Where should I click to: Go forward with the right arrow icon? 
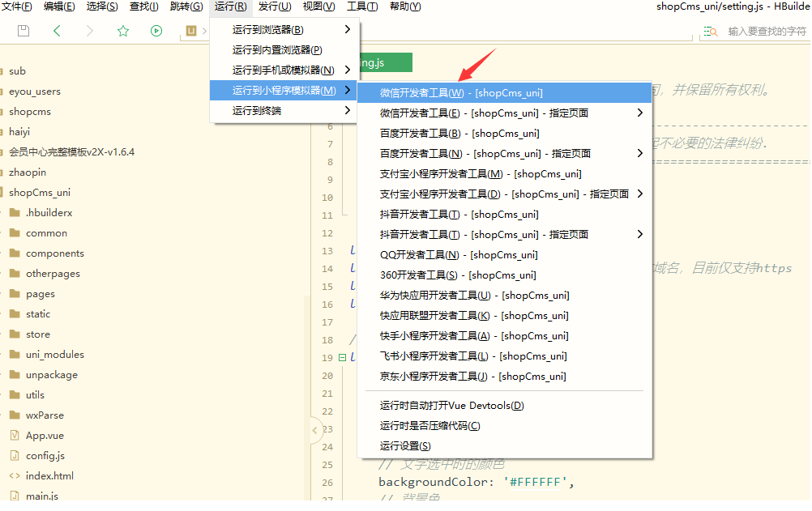pyautogui.click(x=90, y=31)
